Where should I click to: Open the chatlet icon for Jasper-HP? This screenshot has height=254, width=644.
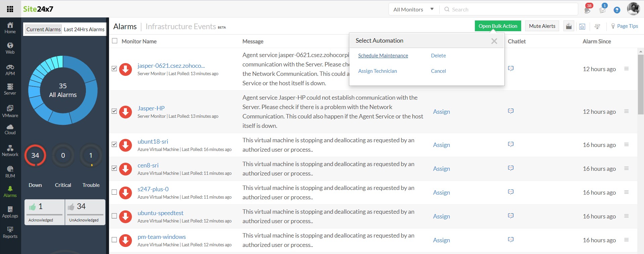pyautogui.click(x=511, y=111)
